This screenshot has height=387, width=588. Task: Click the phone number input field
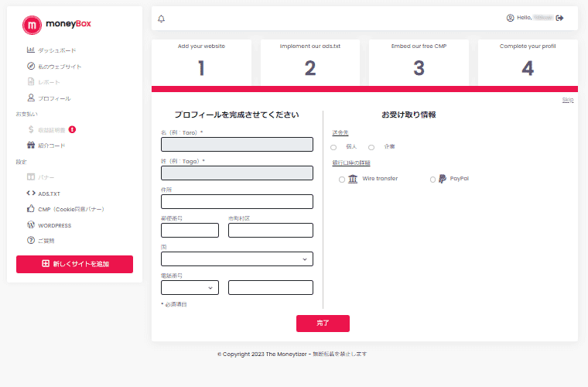point(271,288)
